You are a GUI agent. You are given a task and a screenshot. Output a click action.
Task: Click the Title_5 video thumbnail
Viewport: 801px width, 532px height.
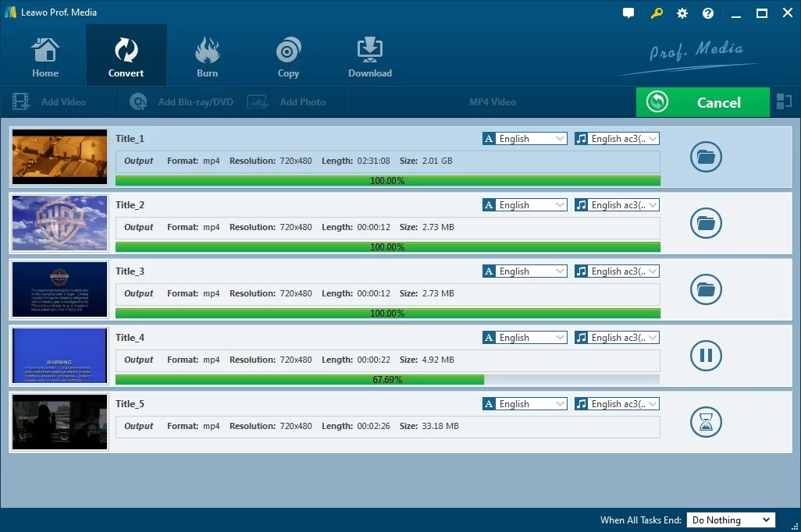click(x=59, y=422)
